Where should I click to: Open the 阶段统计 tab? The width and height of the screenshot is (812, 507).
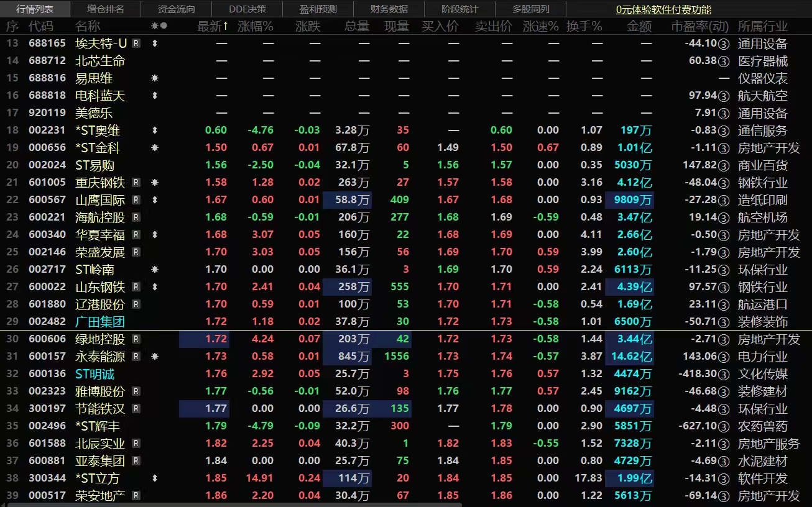(460, 9)
